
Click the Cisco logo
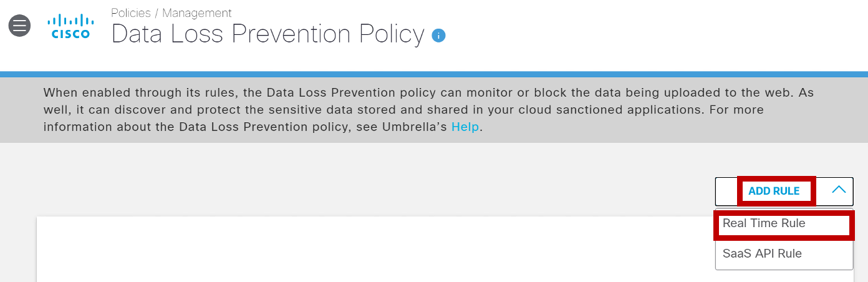click(70, 26)
